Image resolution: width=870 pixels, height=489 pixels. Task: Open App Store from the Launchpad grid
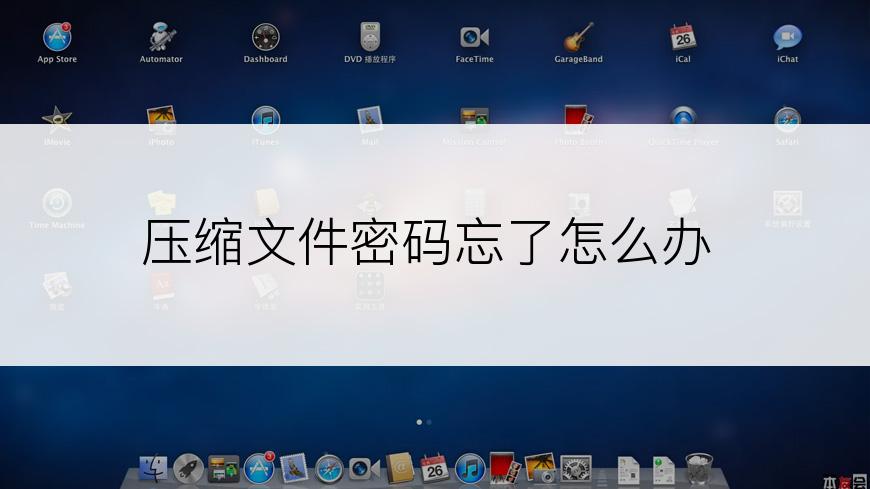57,37
